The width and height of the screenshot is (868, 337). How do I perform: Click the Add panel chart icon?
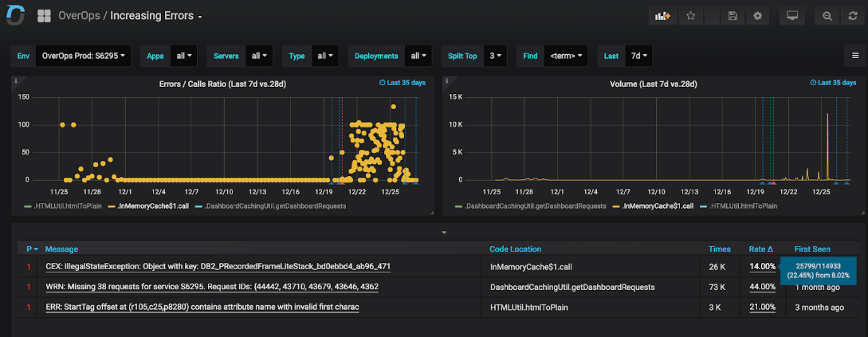point(662,16)
